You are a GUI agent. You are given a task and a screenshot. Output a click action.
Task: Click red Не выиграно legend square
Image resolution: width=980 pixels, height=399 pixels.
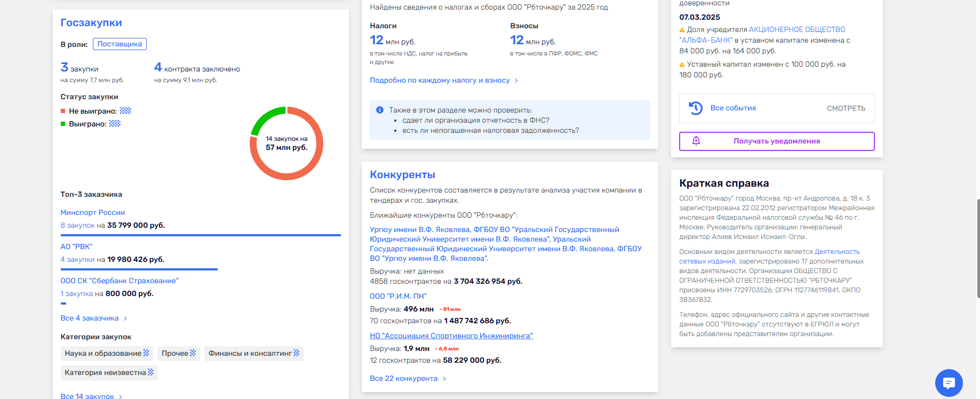tap(63, 111)
